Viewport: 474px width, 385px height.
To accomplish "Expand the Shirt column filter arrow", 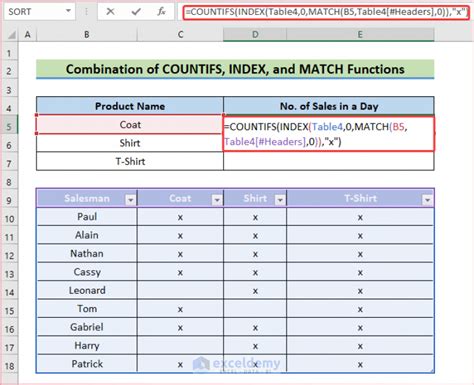I will click(280, 200).
